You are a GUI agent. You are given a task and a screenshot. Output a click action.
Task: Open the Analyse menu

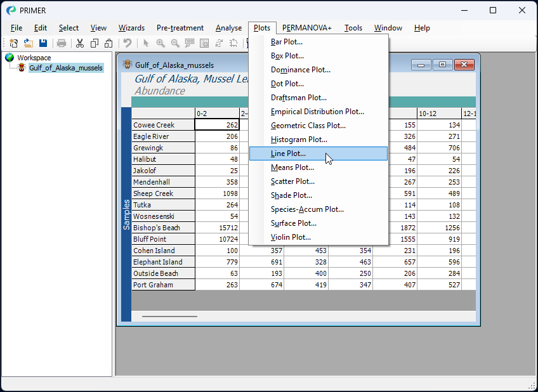pyautogui.click(x=228, y=28)
